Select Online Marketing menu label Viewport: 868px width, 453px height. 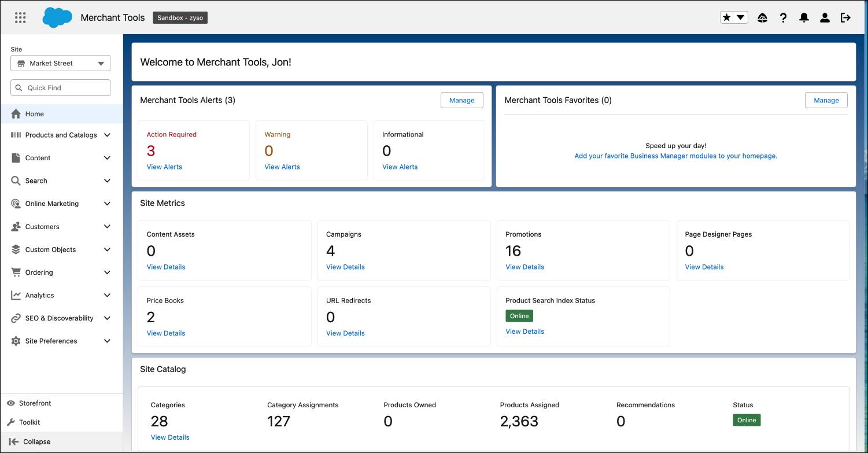coord(52,204)
